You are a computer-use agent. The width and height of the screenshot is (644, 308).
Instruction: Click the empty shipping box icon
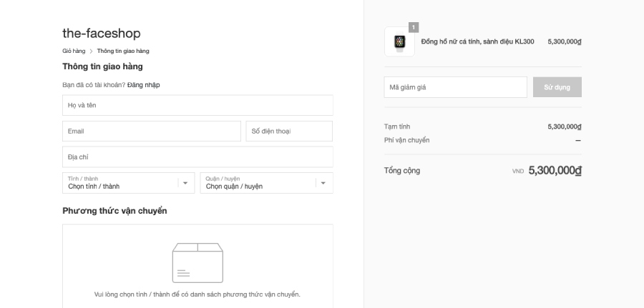point(197,263)
